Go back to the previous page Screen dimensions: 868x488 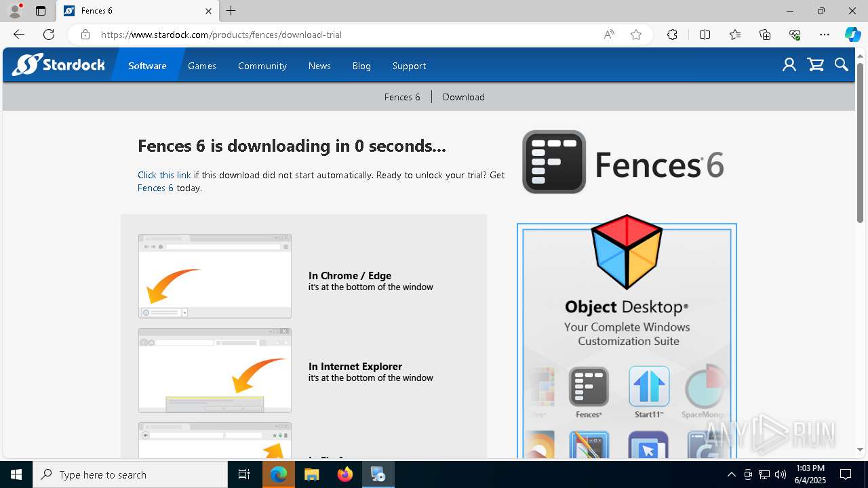(19, 35)
